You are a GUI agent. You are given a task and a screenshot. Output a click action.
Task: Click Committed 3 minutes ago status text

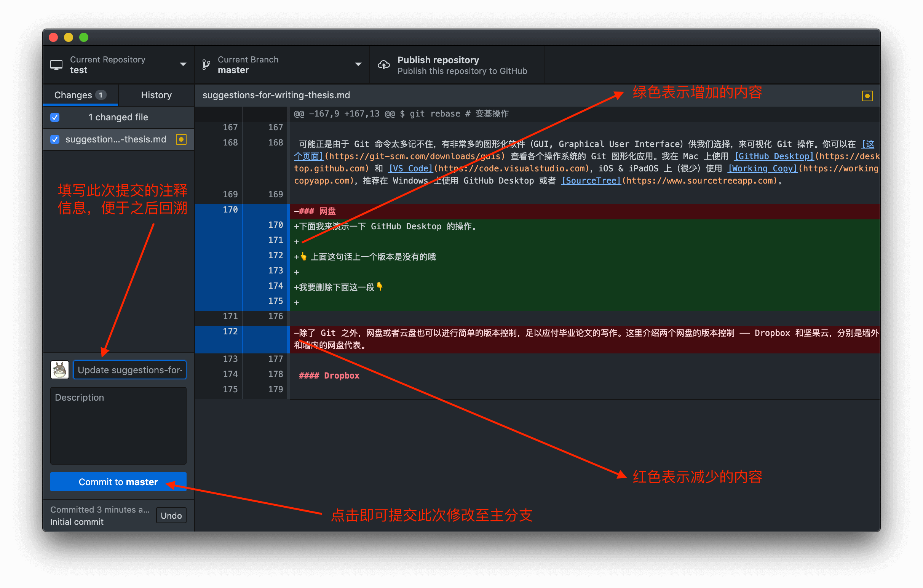click(x=100, y=510)
